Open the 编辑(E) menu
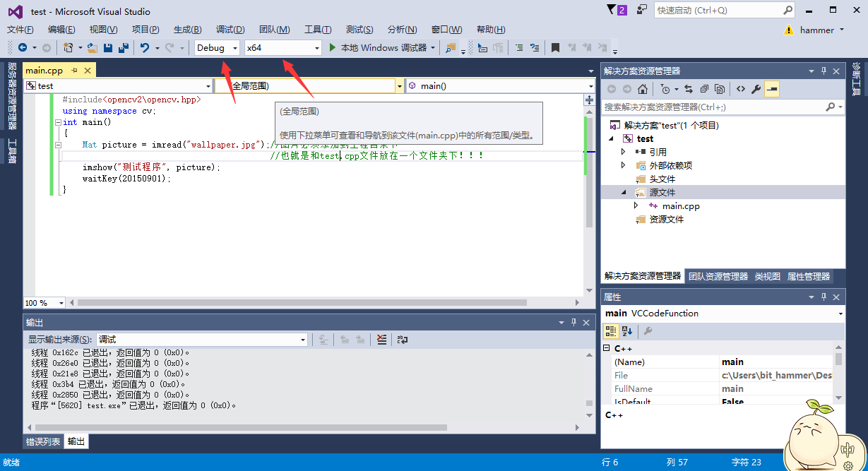This screenshot has width=868, height=471. [x=61, y=29]
